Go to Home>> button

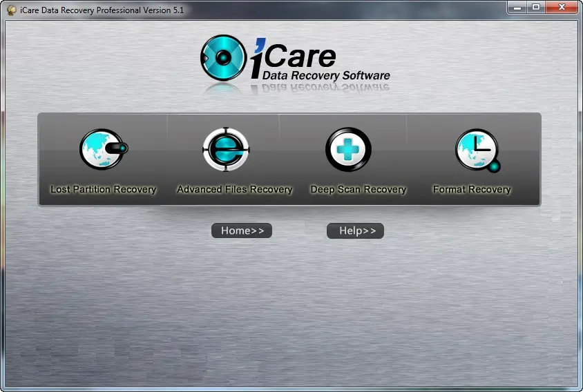coord(242,231)
